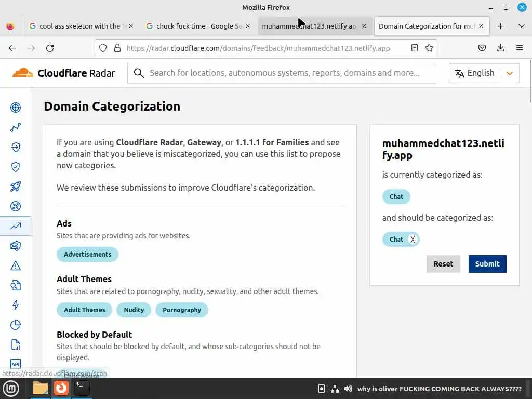Remove the proposed Chat category with X
Viewport: 532px width, 399px height.
tap(412, 240)
